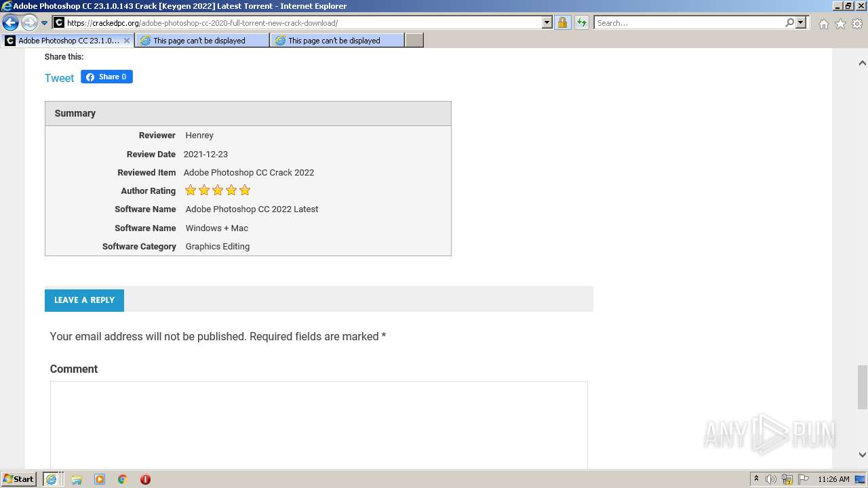The height and width of the screenshot is (488, 868).
Task: Open the media player taskbar icon
Action: (100, 479)
